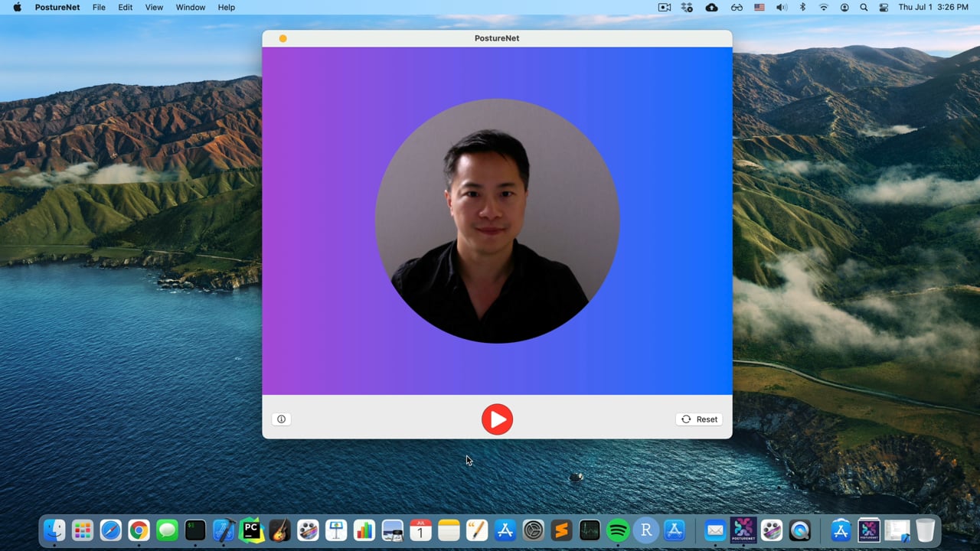Image resolution: width=980 pixels, height=551 pixels.
Task: Click the cloud upload menu bar icon
Action: tap(711, 7)
